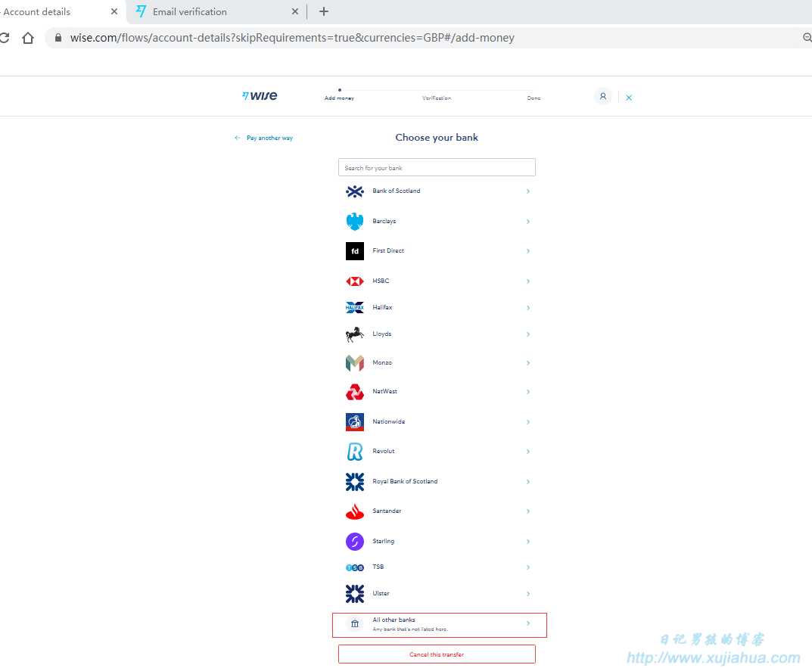
Task: Choose the Monzo bank name
Action: coord(382,362)
